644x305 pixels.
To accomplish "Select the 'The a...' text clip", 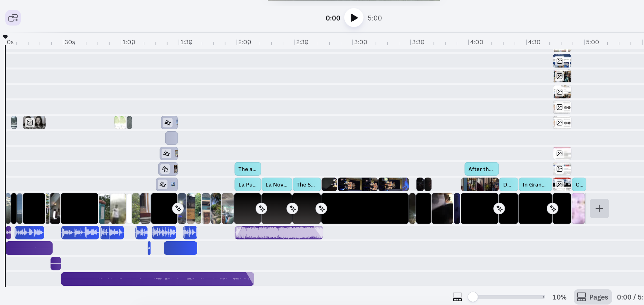I will click(248, 169).
